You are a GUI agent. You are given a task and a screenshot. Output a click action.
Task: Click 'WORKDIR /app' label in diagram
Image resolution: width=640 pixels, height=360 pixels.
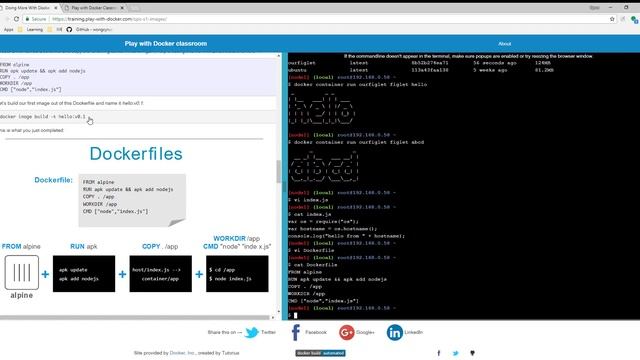point(237,238)
